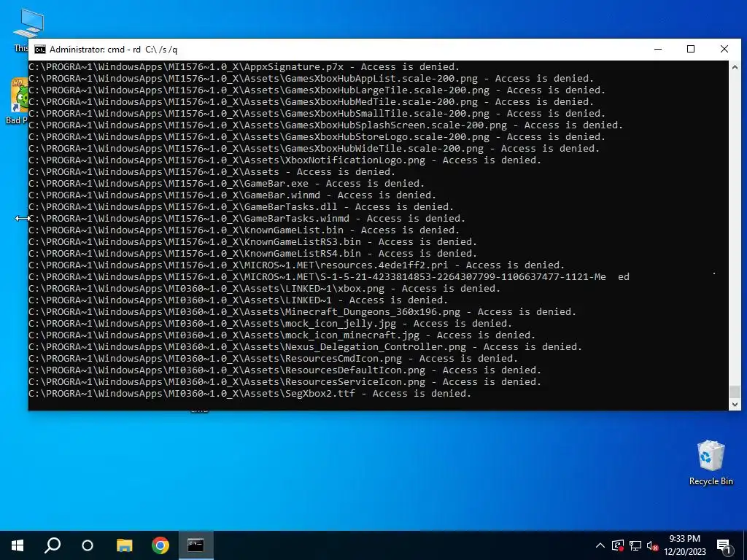Launch Google Chrome from the taskbar
The height and width of the screenshot is (560, 747).
pos(160,545)
